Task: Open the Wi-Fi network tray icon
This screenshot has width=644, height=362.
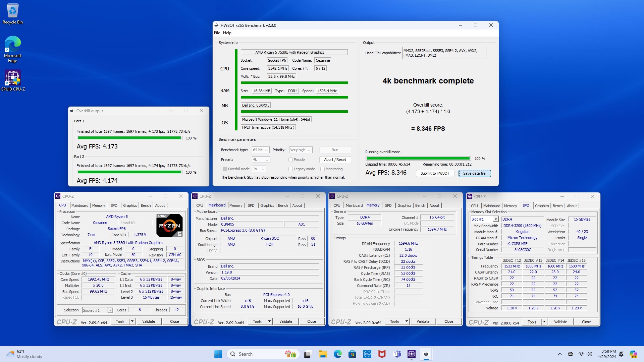Action: click(x=581, y=354)
